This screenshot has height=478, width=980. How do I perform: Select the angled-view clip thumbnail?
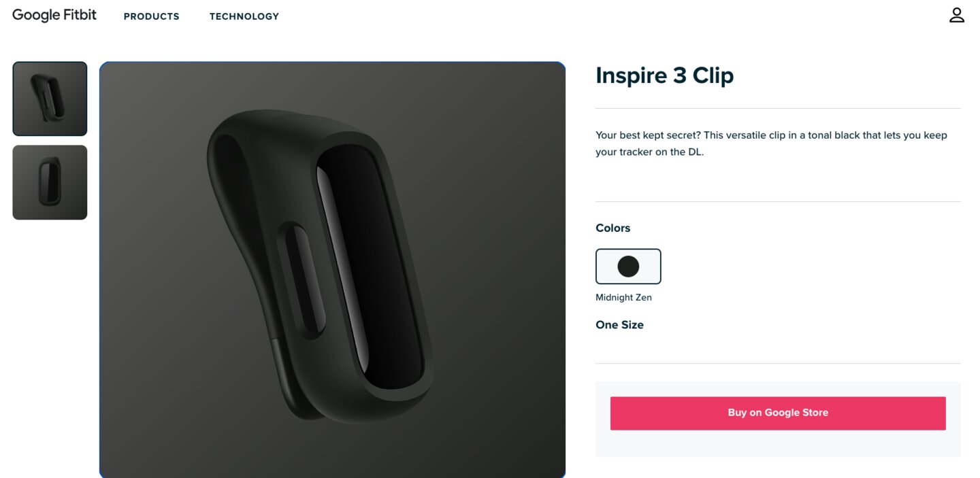coord(50,99)
